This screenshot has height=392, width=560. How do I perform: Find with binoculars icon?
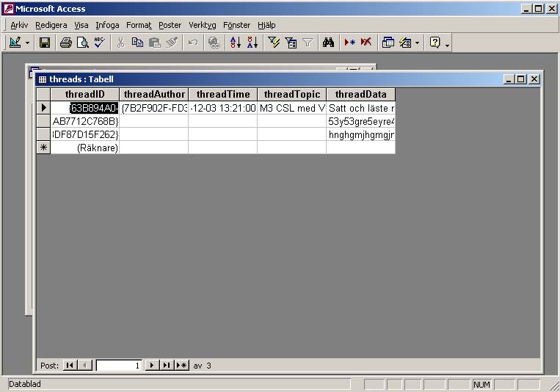(328, 43)
